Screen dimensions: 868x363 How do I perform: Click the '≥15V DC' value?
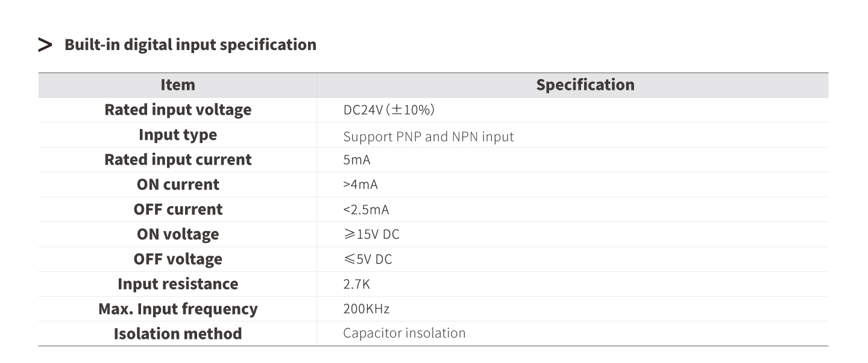click(371, 235)
